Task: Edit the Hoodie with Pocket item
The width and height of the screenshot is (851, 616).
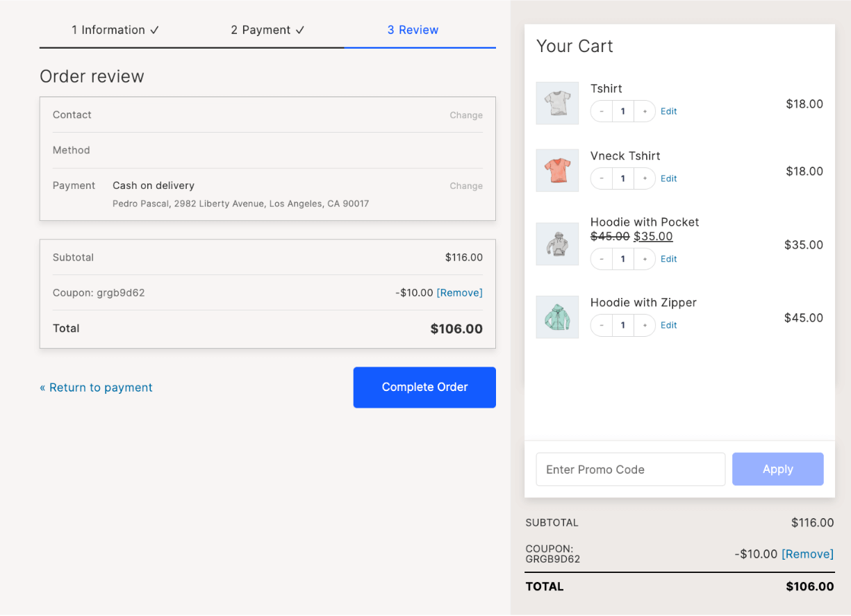Action: click(668, 259)
